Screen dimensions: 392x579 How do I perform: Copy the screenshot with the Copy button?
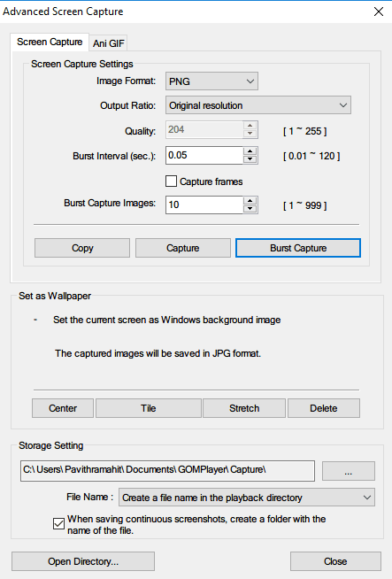pyautogui.click(x=82, y=248)
